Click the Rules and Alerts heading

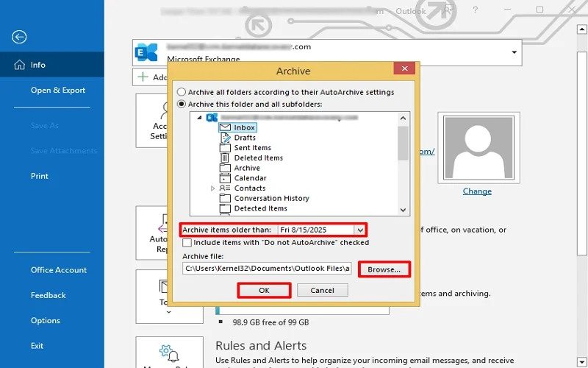[x=261, y=345]
